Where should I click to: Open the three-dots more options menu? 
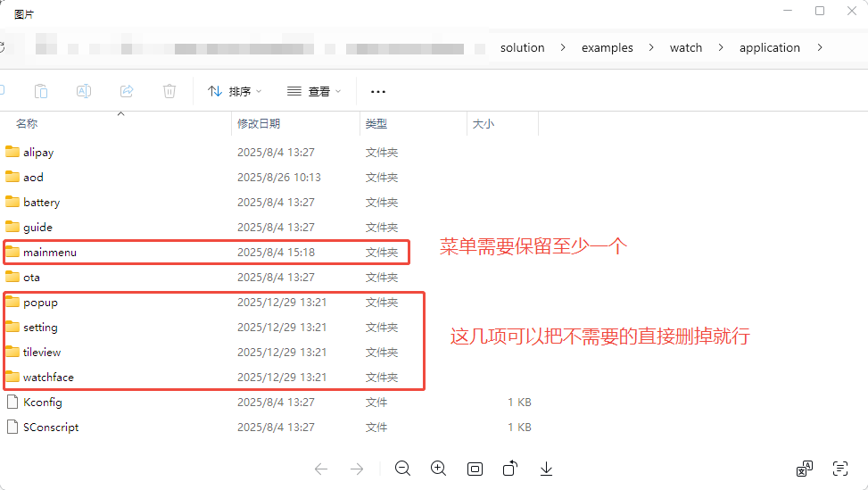pyautogui.click(x=378, y=92)
